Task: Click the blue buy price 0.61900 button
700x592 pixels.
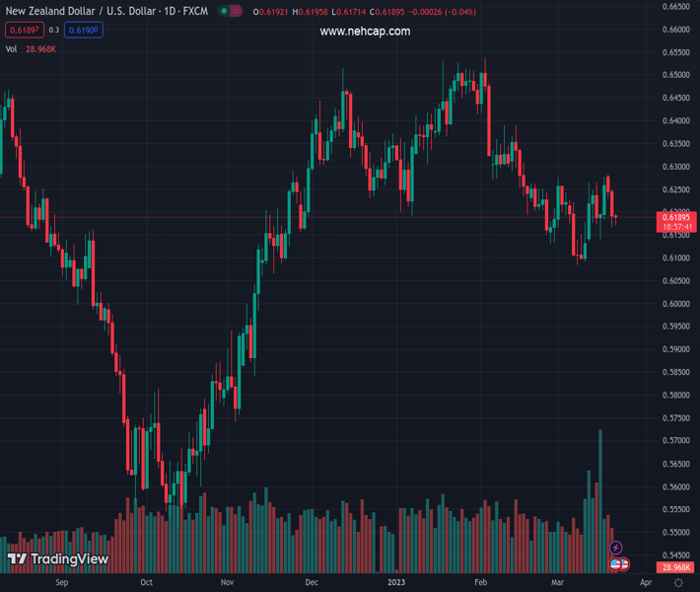Action: coord(83,31)
